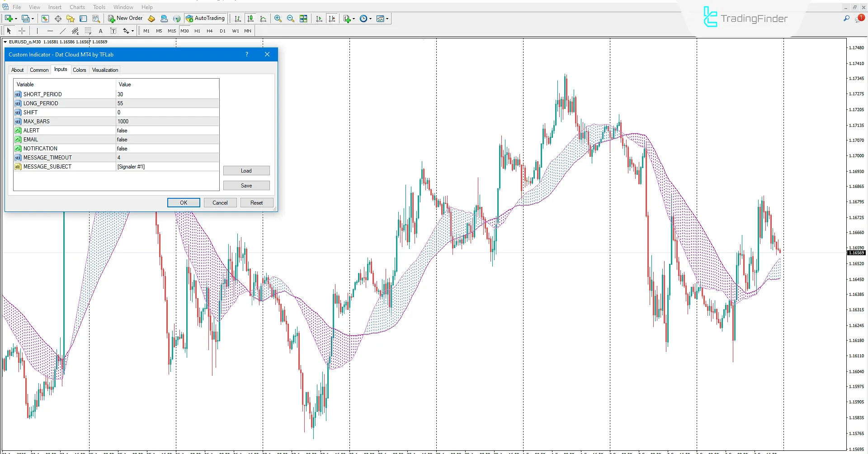Change the ALERT value from false
The width and height of the screenshot is (868, 454).
(166, 130)
